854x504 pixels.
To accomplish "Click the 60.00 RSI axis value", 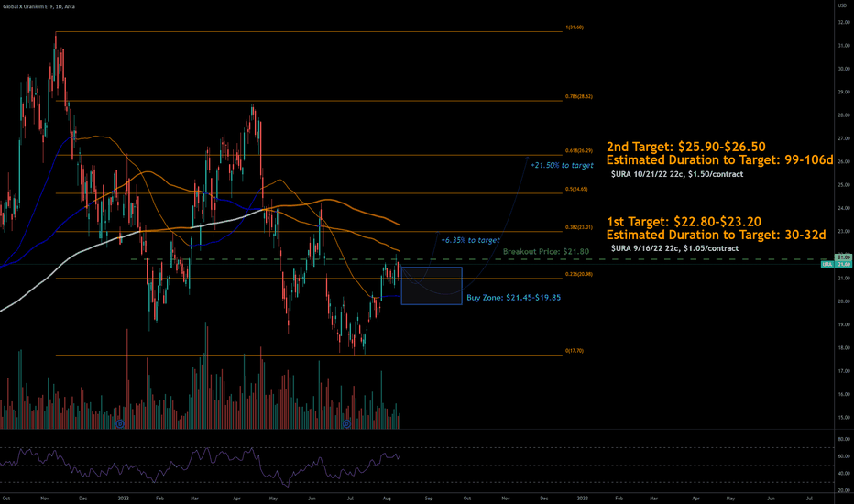I will point(845,456).
